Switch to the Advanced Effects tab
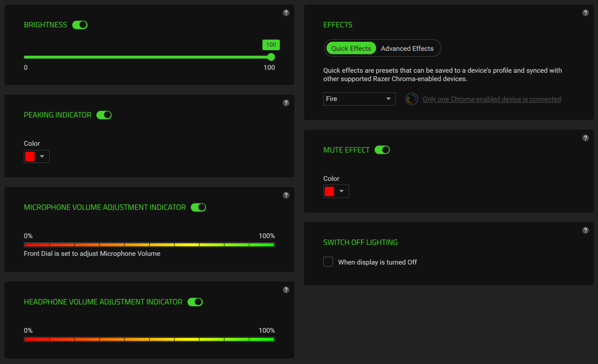The width and height of the screenshot is (598, 364). (x=407, y=49)
